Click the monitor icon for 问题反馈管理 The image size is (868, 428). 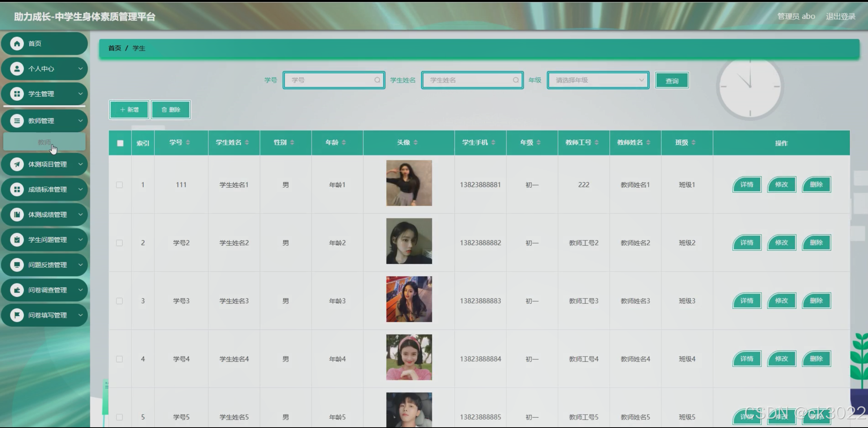coord(17,265)
